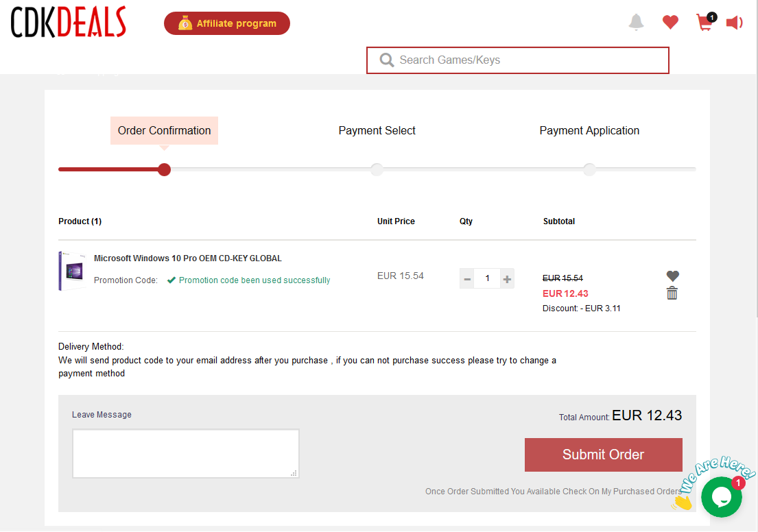Decrease quantity with minus button
The width and height of the screenshot is (758, 532).
(467, 279)
